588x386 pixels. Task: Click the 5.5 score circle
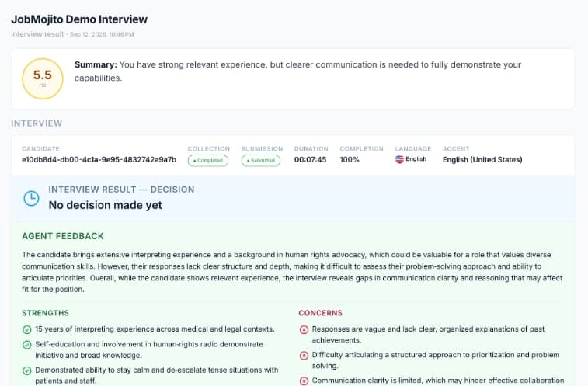click(43, 78)
